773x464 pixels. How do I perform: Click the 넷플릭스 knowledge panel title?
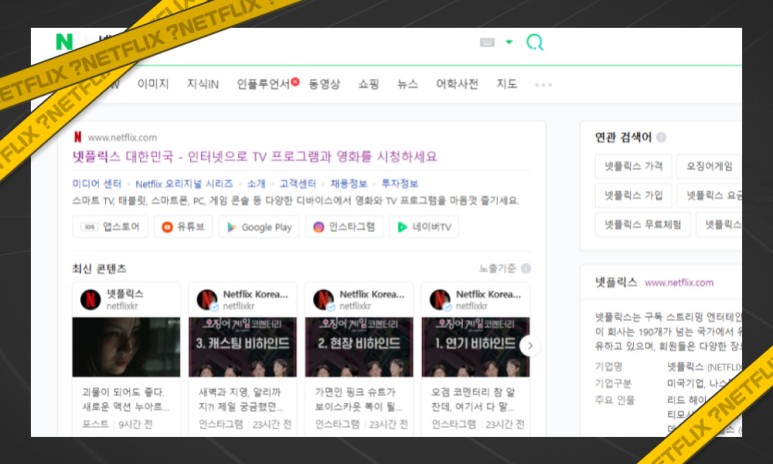[x=616, y=282]
